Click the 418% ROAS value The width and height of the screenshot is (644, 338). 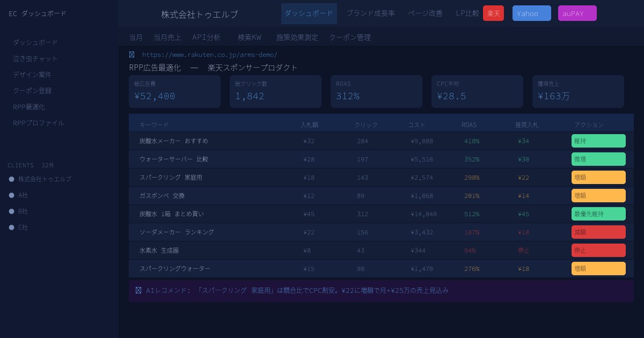pyautogui.click(x=472, y=141)
